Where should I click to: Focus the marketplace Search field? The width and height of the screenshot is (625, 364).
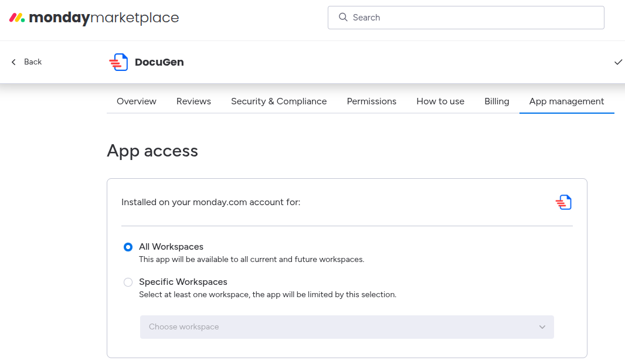tap(466, 18)
